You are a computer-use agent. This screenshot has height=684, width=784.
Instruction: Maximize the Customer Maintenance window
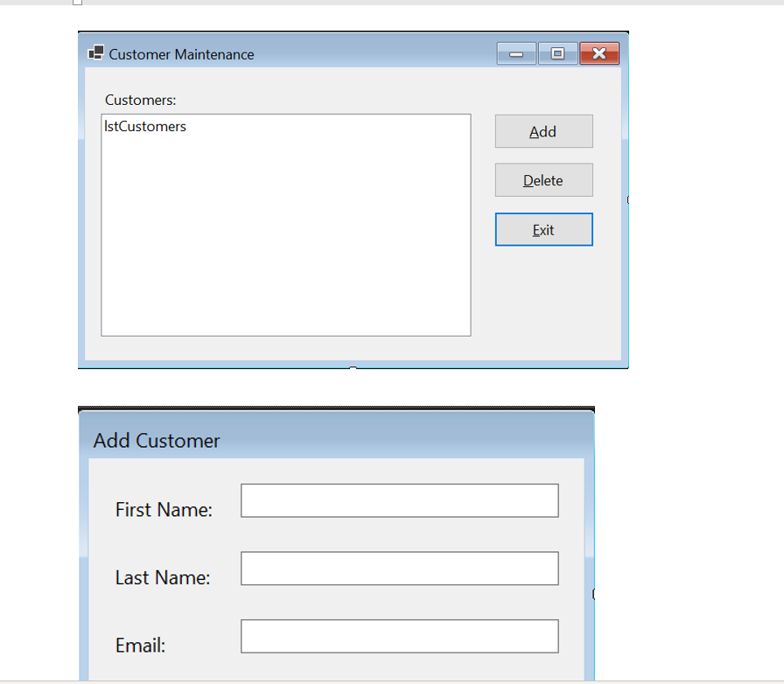[557, 53]
